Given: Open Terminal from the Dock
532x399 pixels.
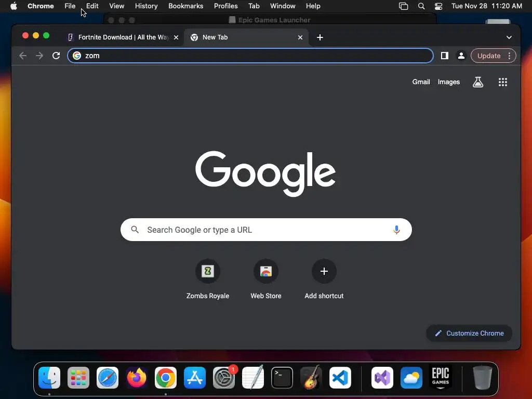Looking at the screenshot, I should [282, 378].
